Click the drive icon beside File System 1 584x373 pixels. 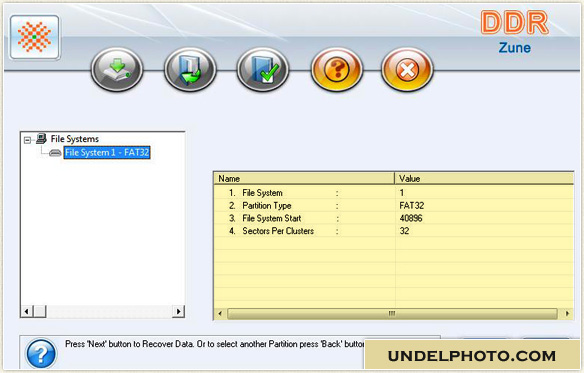(55, 153)
